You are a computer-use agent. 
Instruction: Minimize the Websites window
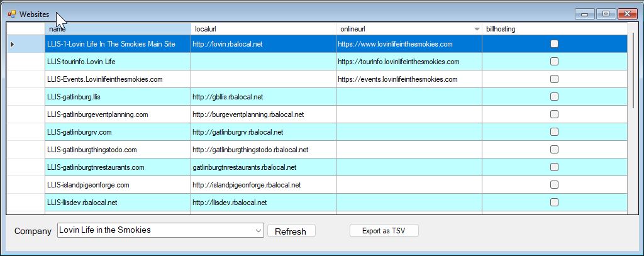pos(584,14)
